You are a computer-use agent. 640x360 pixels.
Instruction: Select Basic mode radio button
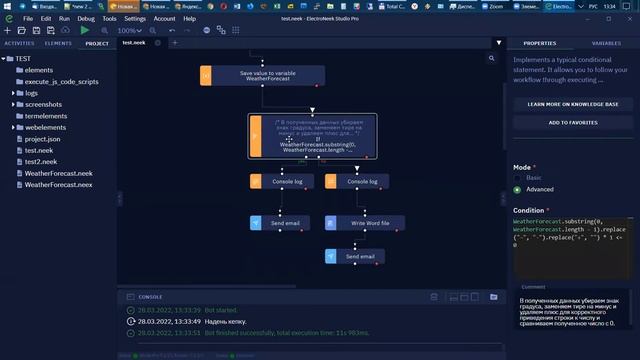pos(517,178)
